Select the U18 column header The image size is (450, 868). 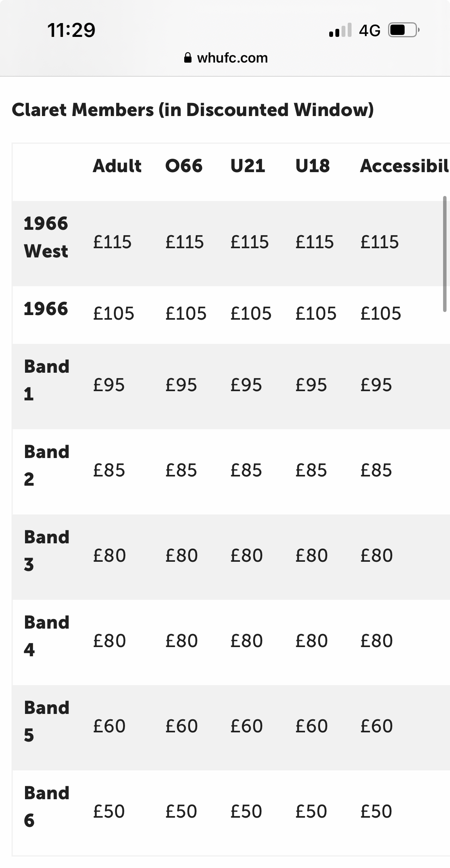[x=312, y=166]
